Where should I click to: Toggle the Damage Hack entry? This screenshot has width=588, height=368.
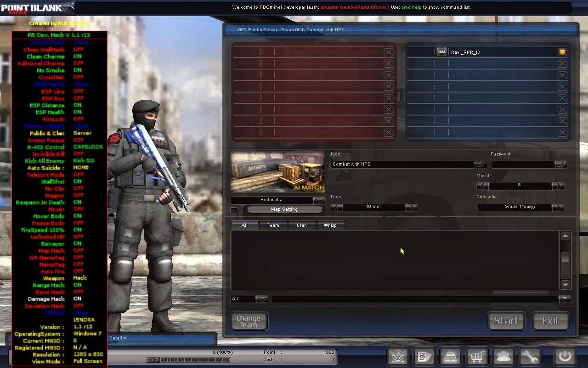pyautogui.click(x=54, y=299)
